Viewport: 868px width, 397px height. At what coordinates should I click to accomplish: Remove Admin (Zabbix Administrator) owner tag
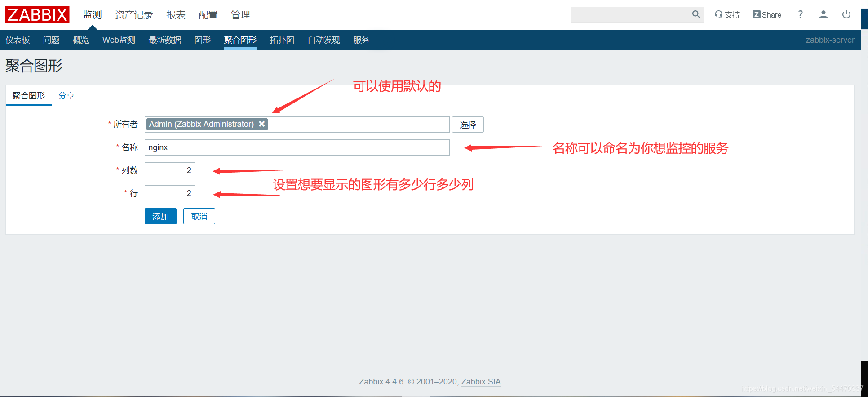262,124
